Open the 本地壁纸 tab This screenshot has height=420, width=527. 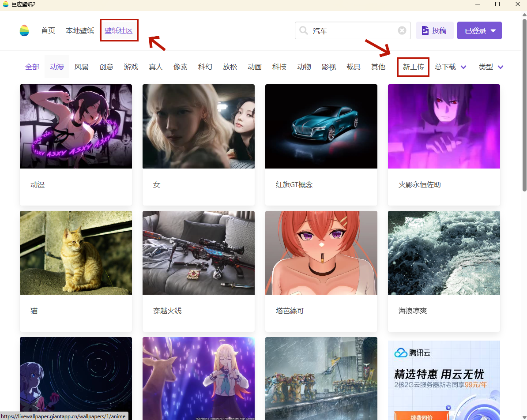pos(80,30)
